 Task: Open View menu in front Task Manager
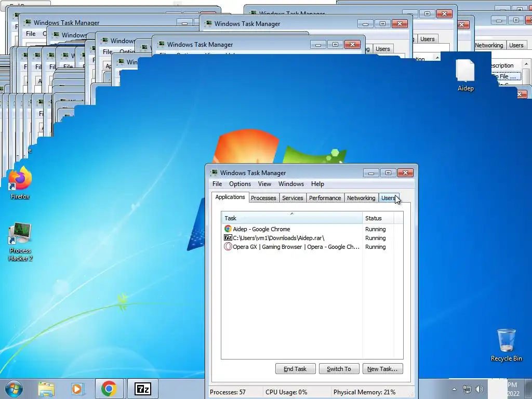click(x=264, y=184)
